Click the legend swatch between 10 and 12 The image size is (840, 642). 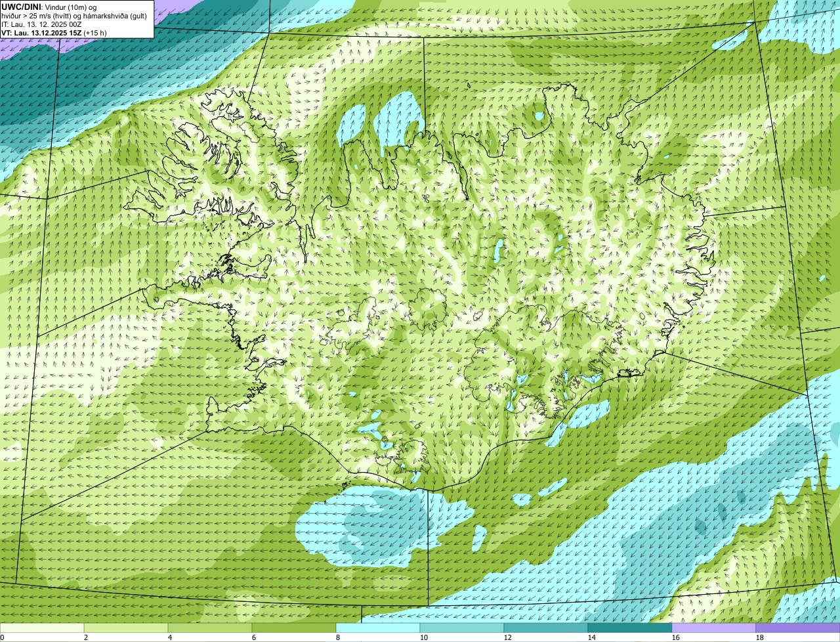coord(462,628)
